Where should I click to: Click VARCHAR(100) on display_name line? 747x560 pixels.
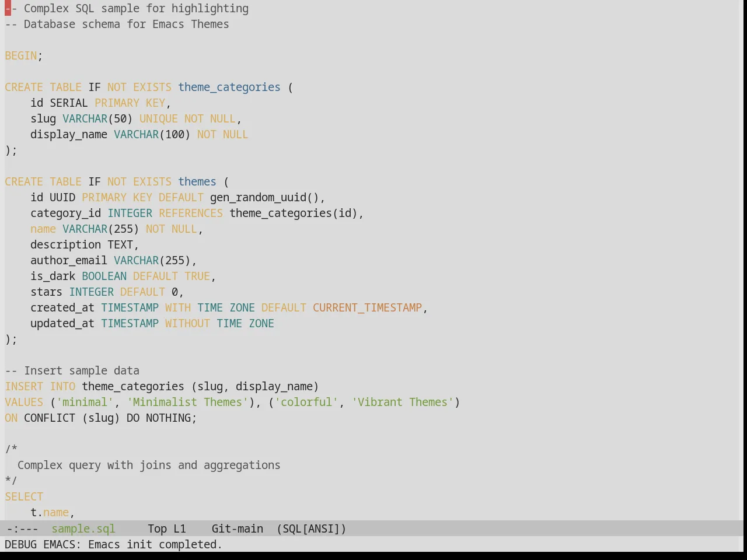(152, 134)
